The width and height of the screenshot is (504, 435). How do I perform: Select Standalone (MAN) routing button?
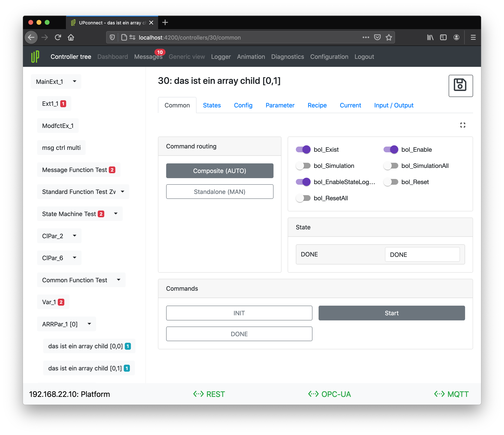click(219, 192)
